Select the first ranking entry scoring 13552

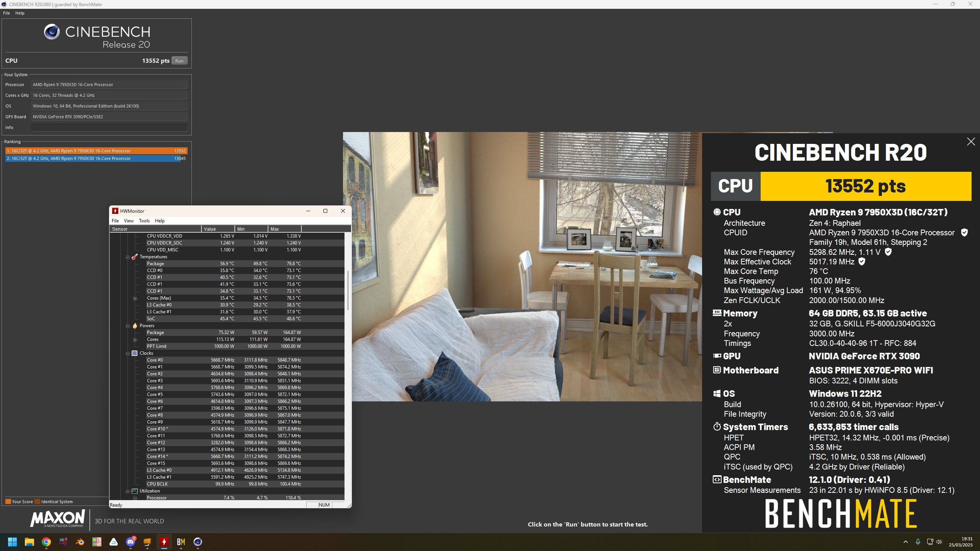pyautogui.click(x=96, y=151)
